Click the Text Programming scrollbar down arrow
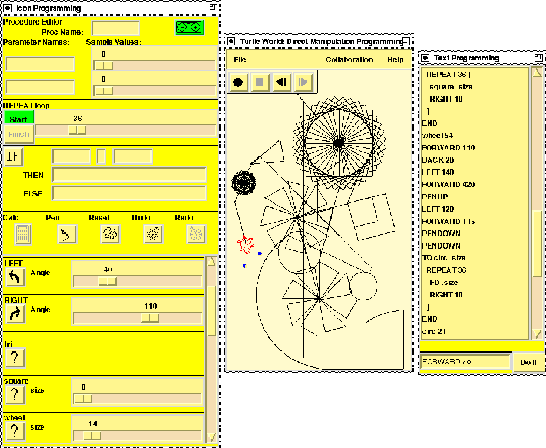Image resolution: width=546 pixels, height=448 pixels. 537,335
